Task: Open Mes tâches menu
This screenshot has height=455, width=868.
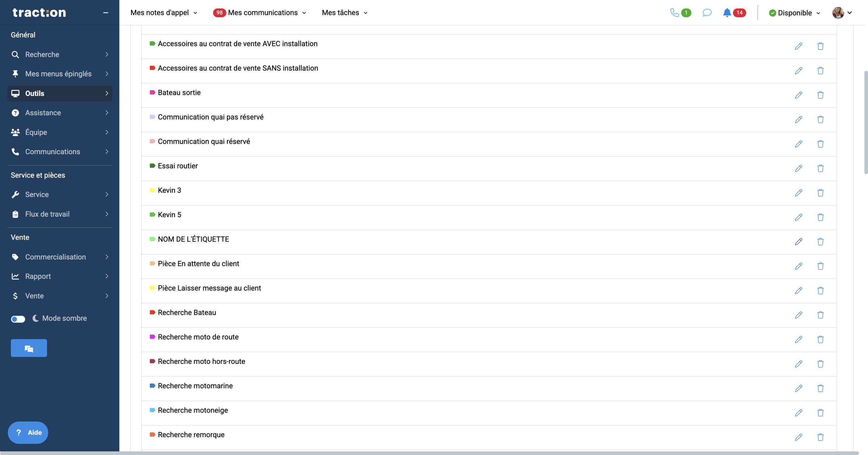Action: [x=344, y=13]
